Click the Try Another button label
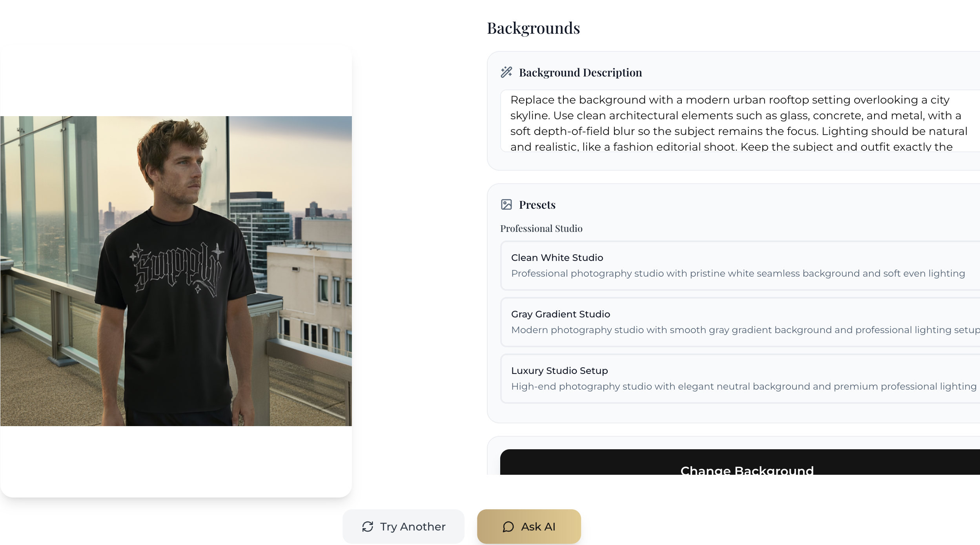Image resolution: width=980 pixels, height=545 pixels. [412, 527]
